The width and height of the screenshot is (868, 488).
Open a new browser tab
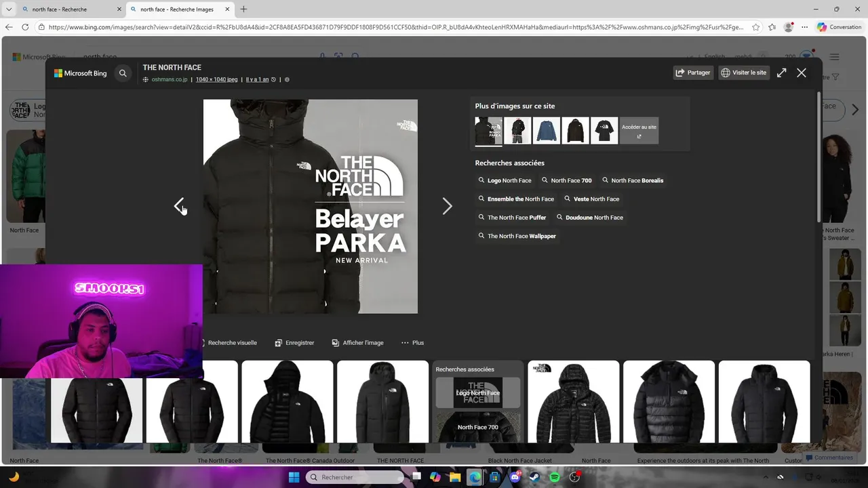coord(243,9)
